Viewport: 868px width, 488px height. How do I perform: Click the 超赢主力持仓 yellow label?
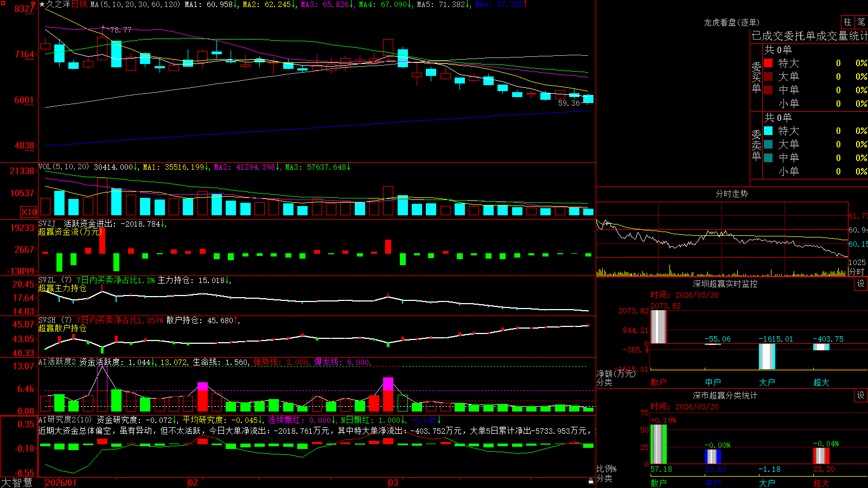point(62,288)
